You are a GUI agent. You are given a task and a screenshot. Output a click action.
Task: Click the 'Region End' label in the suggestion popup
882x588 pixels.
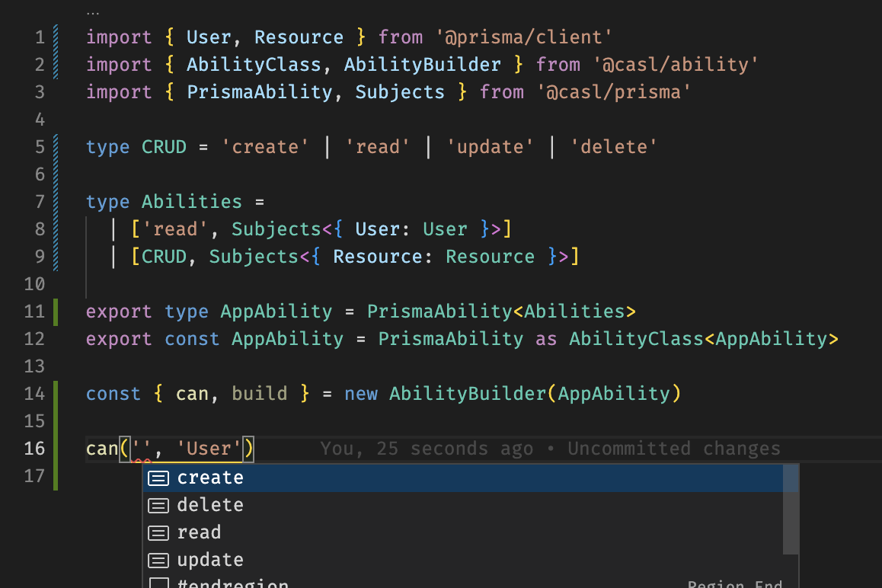734,583
